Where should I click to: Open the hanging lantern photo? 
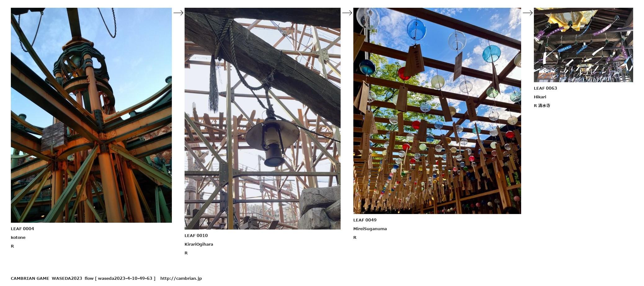[x=262, y=118]
